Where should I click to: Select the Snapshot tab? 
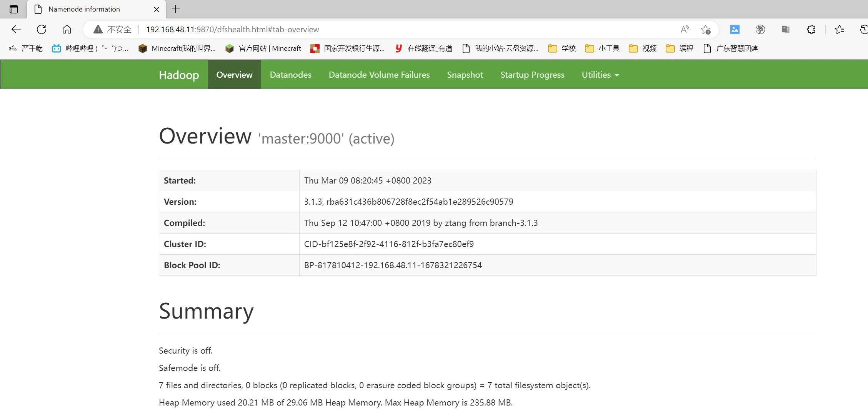[x=465, y=75]
